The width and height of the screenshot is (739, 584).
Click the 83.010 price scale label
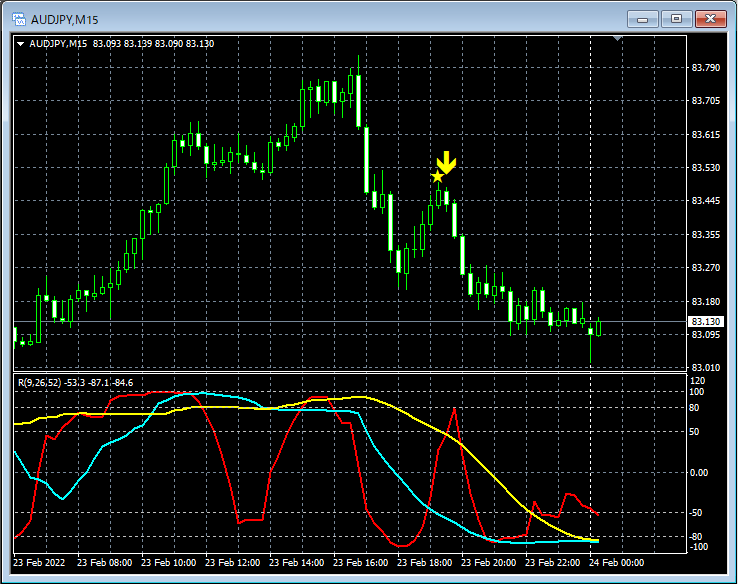point(706,368)
